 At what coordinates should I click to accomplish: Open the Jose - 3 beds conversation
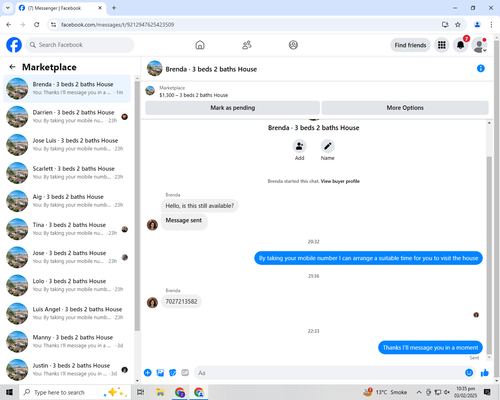tap(67, 257)
